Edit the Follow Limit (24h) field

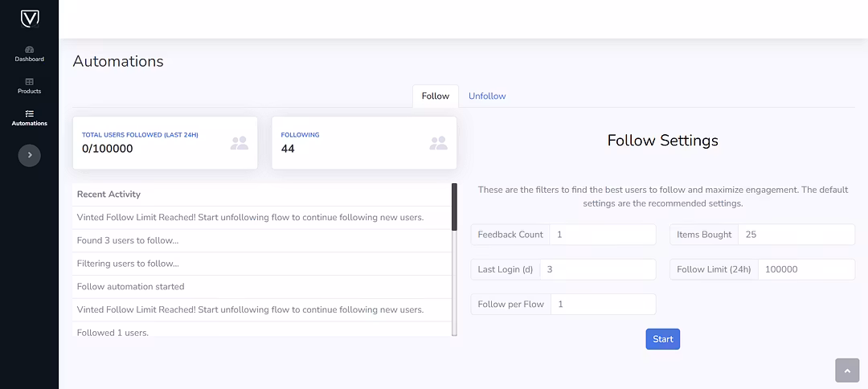805,269
